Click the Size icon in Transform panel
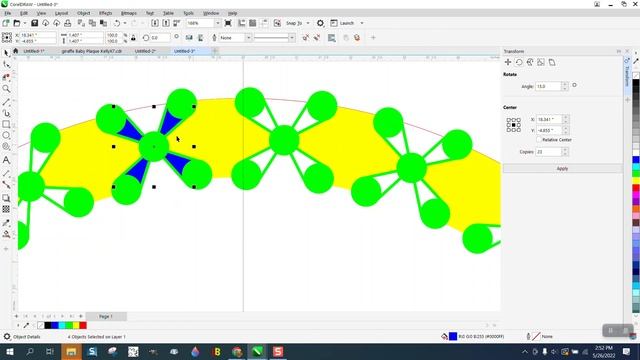This screenshot has width=640, height=360. [541, 62]
